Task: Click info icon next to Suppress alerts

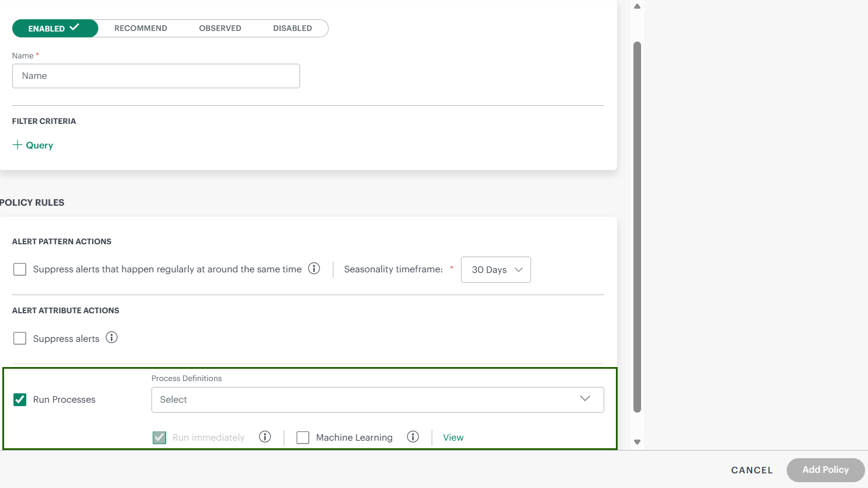Action: [112, 338]
